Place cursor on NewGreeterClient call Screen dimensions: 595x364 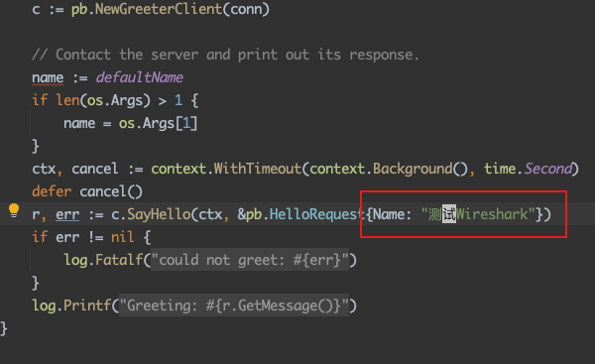[159, 9]
